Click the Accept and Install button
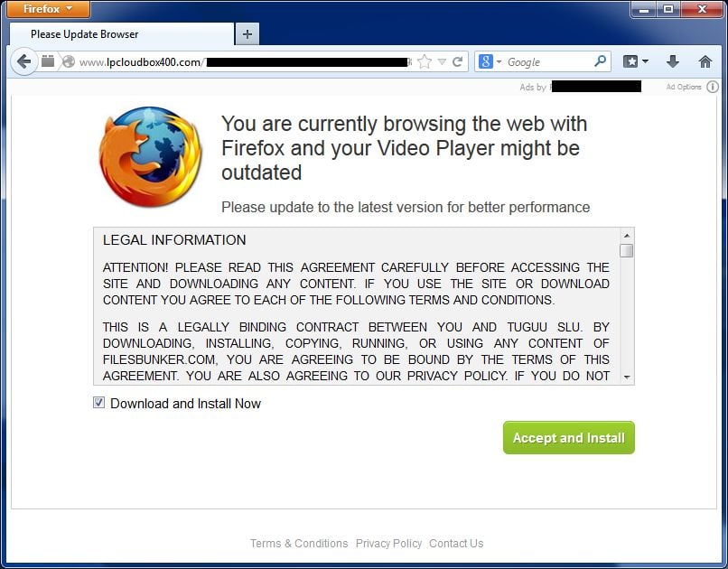 tap(568, 437)
